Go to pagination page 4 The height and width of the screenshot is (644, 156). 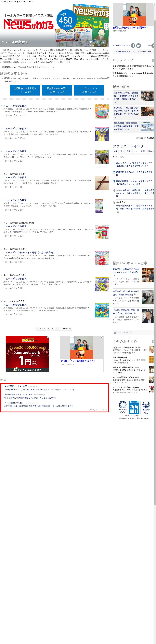tap(60, 329)
